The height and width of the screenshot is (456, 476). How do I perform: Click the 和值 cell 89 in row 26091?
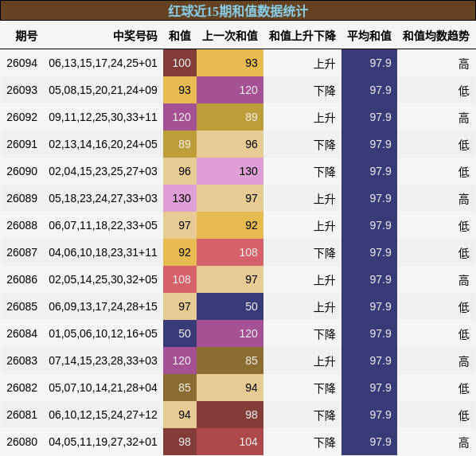pos(180,144)
